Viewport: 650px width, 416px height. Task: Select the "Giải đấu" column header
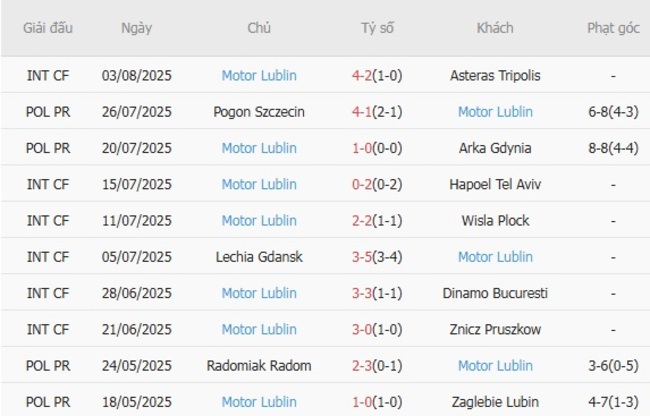[x=48, y=28]
